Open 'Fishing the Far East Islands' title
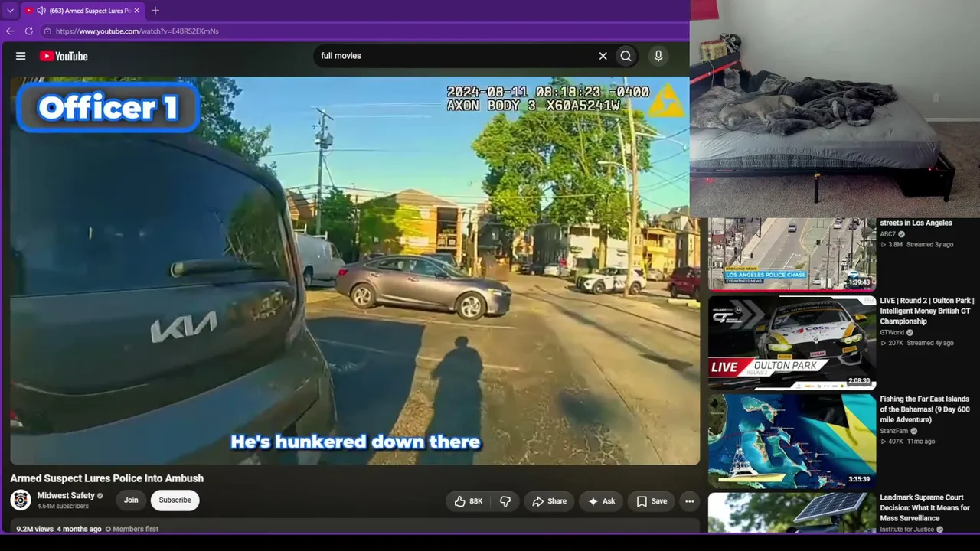 click(x=925, y=409)
